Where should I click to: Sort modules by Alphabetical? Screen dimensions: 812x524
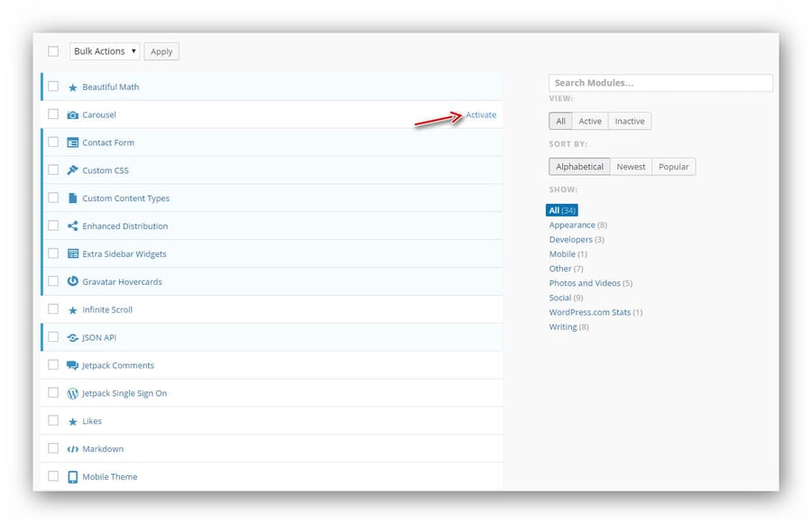579,167
